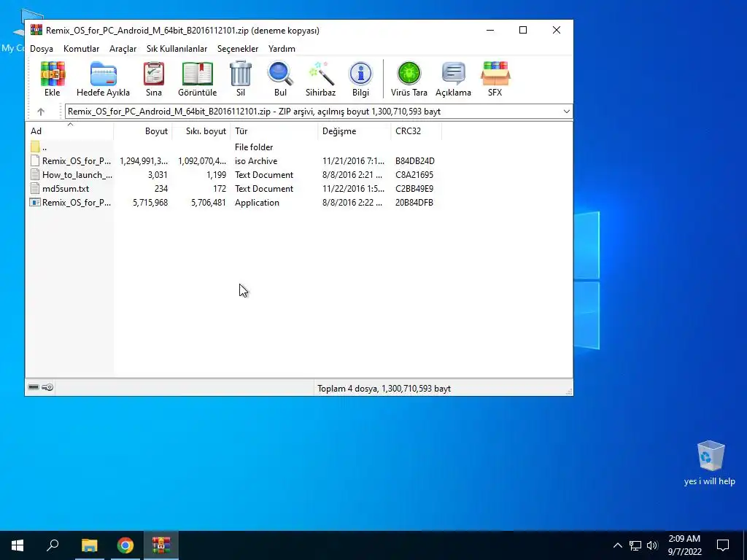Sort by the Tür column header
Screen dimensions: 747x560
274,131
